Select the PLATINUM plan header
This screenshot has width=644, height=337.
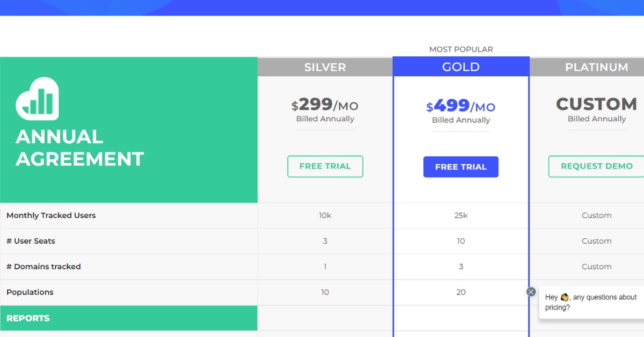tap(587, 67)
